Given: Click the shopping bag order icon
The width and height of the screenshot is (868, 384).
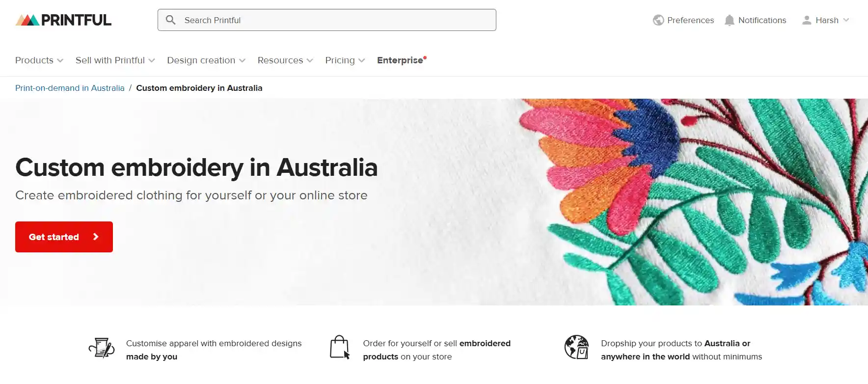Looking at the screenshot, I should coord(340,347).
